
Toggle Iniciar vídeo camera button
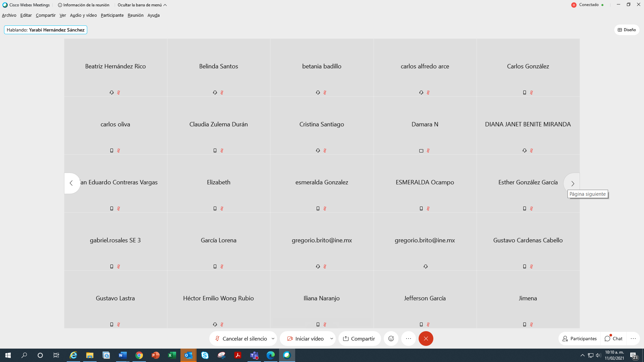(x=305, y=339)
